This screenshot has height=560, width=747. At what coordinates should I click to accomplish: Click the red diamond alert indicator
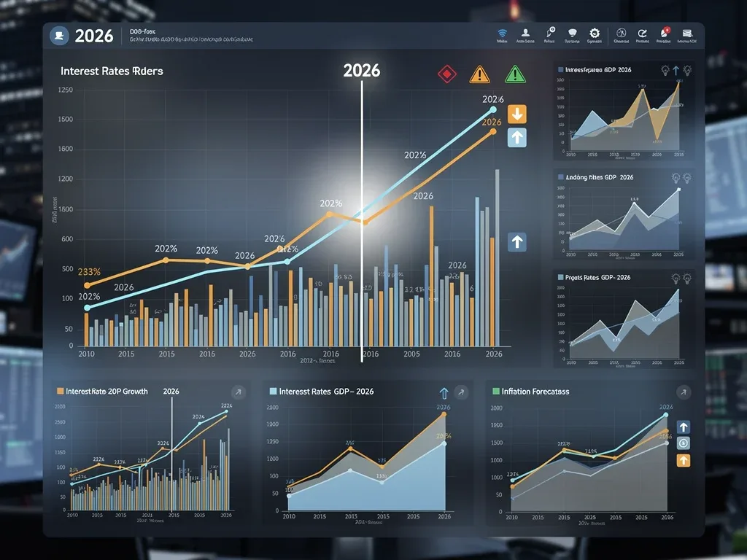pos(447,74)
